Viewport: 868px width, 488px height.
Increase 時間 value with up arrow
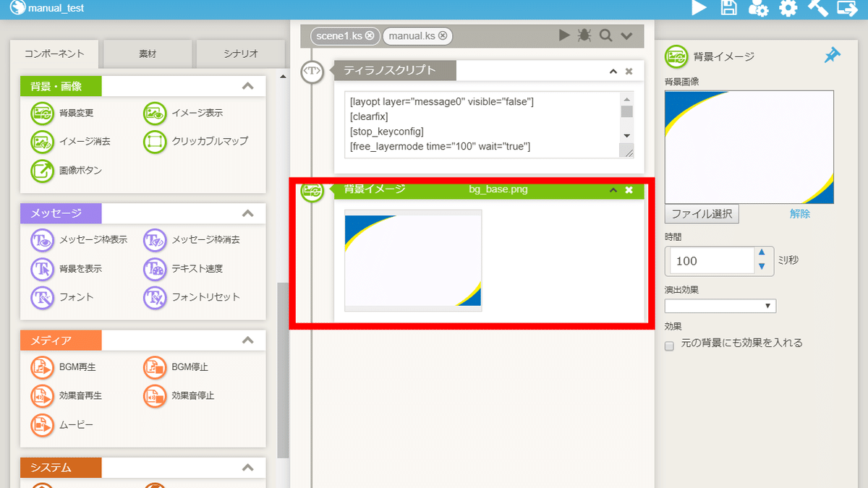click(761, 253)
